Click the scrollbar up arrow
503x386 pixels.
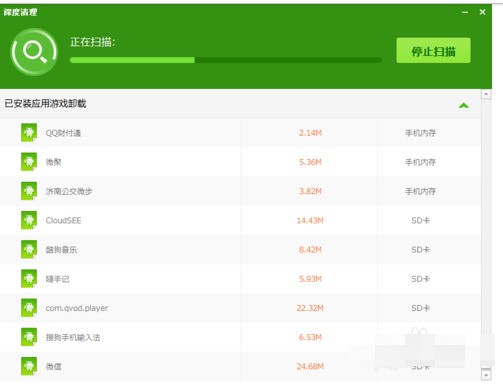486,94
